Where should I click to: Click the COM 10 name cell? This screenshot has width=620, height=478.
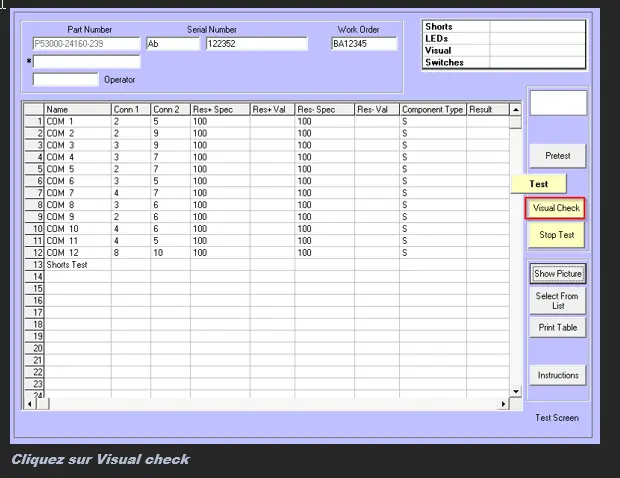tap(78, 229)
